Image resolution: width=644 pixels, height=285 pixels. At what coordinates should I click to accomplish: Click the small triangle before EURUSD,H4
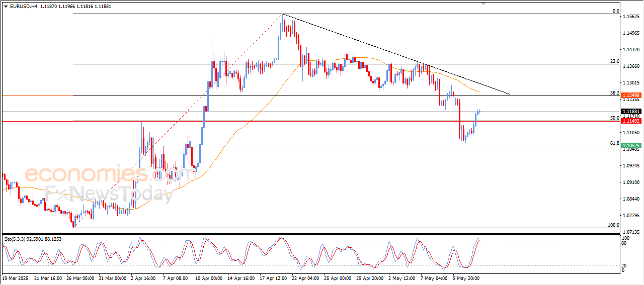pyautogui.click(x=6, y=6)
